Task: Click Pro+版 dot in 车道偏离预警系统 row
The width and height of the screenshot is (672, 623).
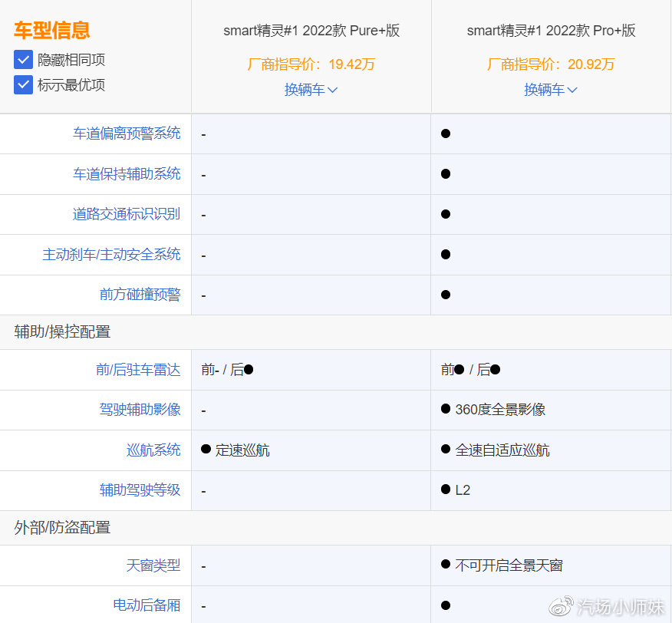Action: point(446,133)
